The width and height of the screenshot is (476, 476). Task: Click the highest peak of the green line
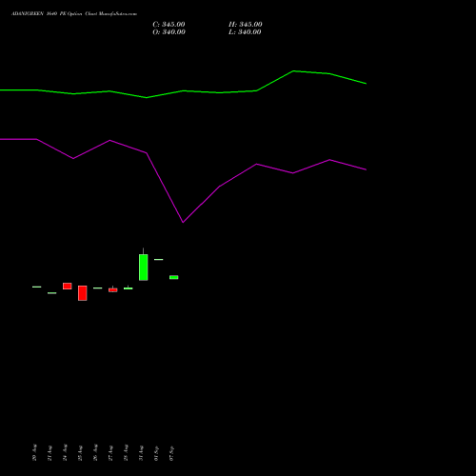pyautogui.click(x=293, y=71)
